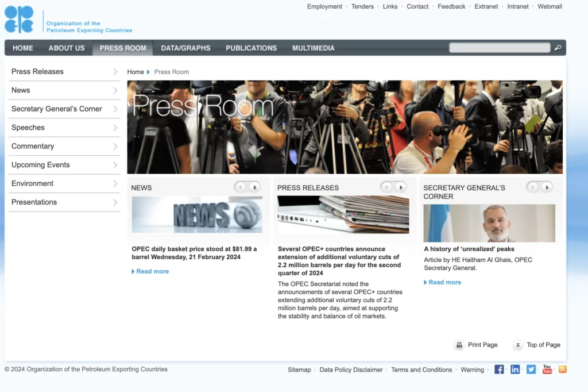Viewport: 588px width, 392px height.
Task: Expand Upcoming Events sidebar chevron
Action: (115, 165)
